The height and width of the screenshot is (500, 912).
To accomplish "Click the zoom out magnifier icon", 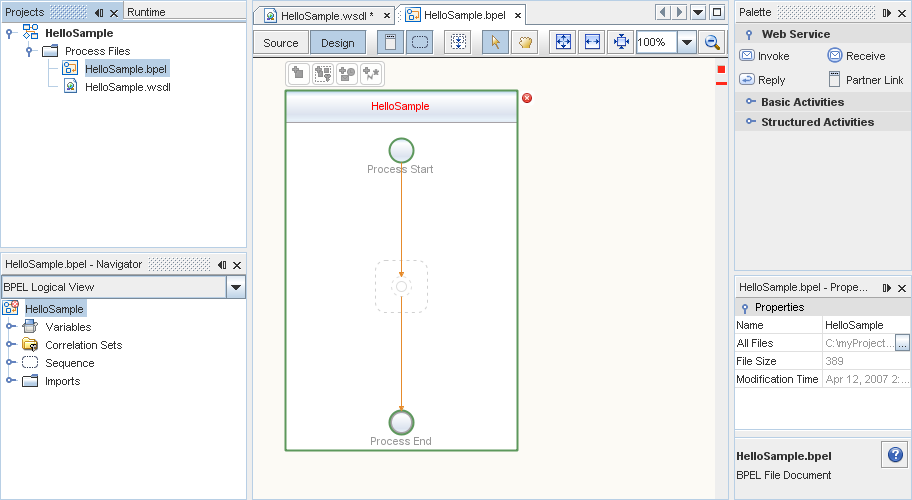I will [x=712, y=43].
